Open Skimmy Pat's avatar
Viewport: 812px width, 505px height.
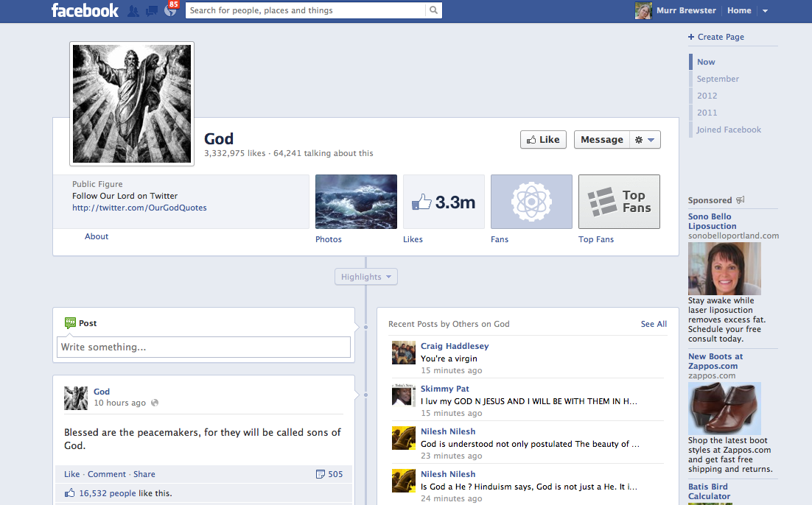click(403, 395)
